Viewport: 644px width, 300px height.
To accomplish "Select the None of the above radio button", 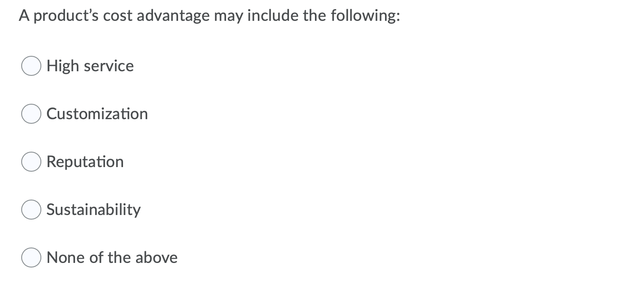I will [x=31, y=257].
